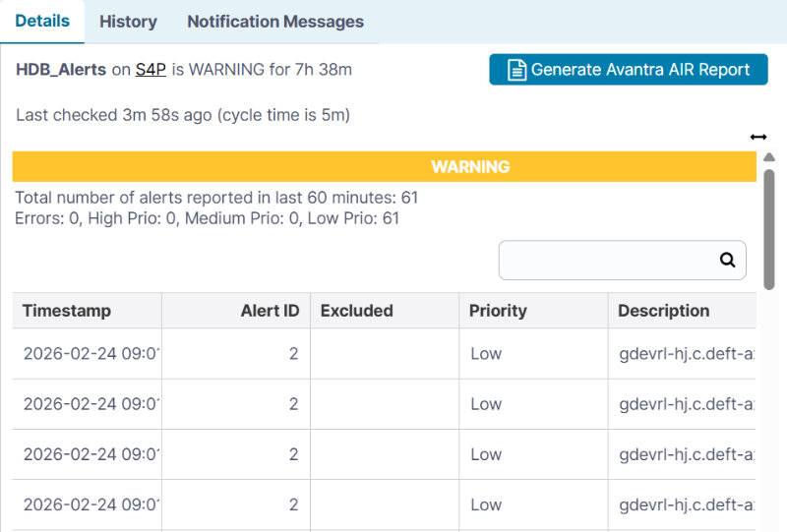This screenshot has height=532, width=787.
Task: Click the scrollbar up arrow
Action: (x=769, y=157)
